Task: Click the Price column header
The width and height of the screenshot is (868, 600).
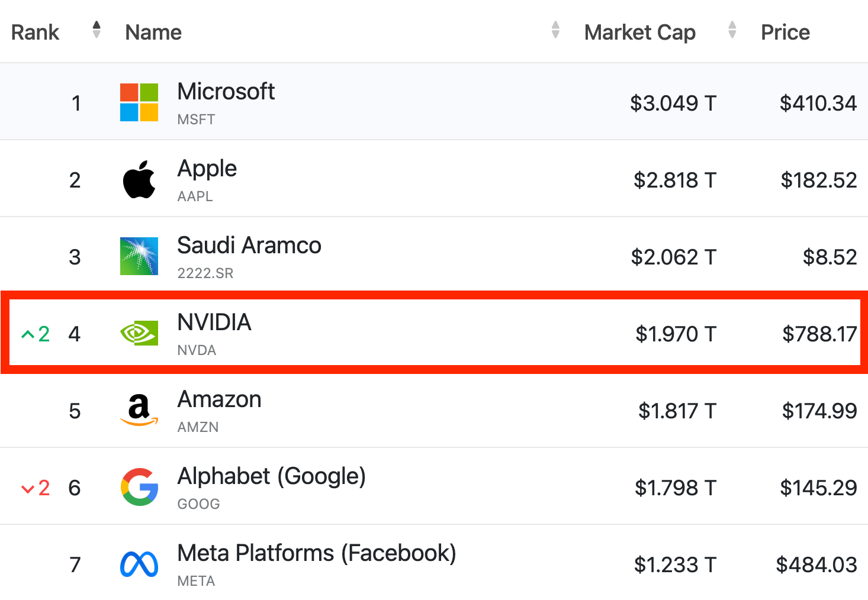Action: (x=785, y=32)
